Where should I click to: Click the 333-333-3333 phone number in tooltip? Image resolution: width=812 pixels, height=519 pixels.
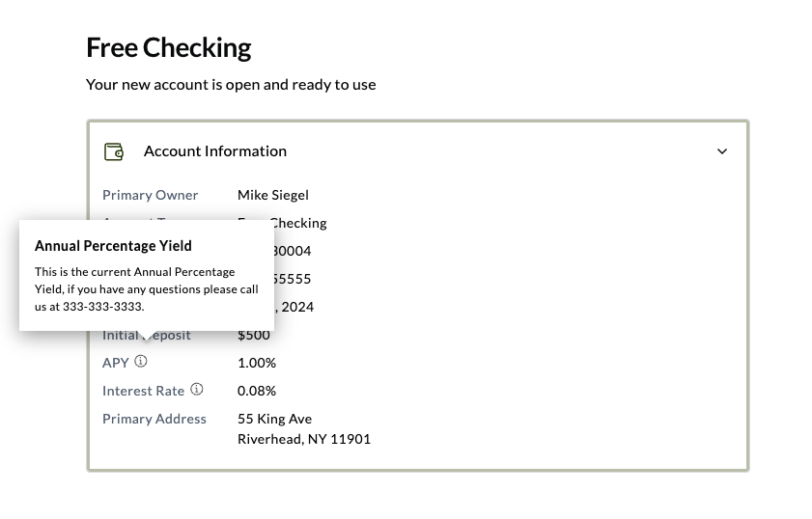tap(102, 307)
